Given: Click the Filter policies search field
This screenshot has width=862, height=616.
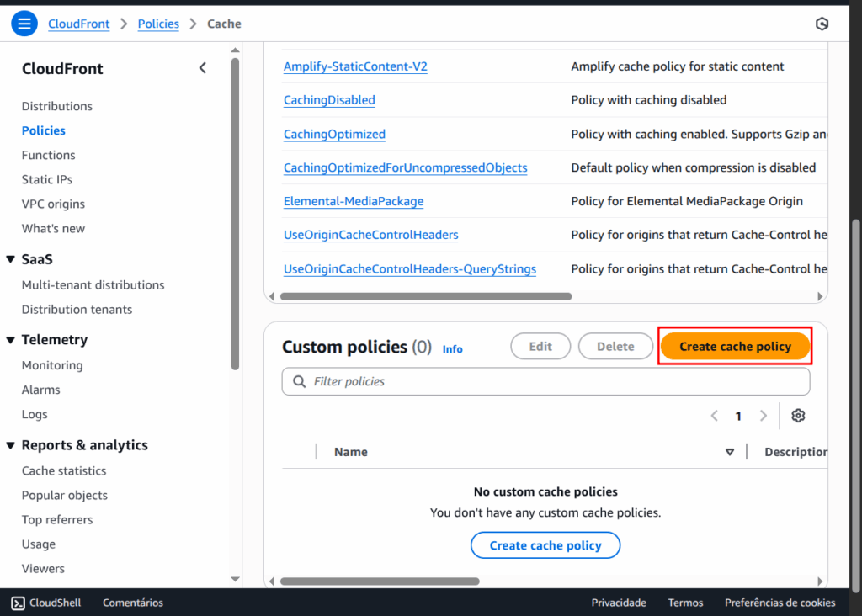Looking at the screenshot, I should point(556,381).
